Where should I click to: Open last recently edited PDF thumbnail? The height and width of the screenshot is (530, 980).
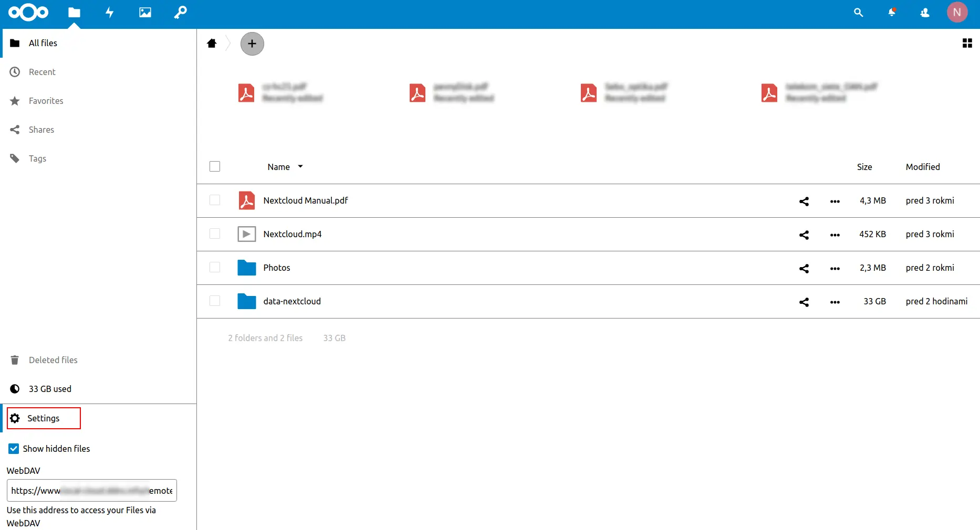pos(769,92)
